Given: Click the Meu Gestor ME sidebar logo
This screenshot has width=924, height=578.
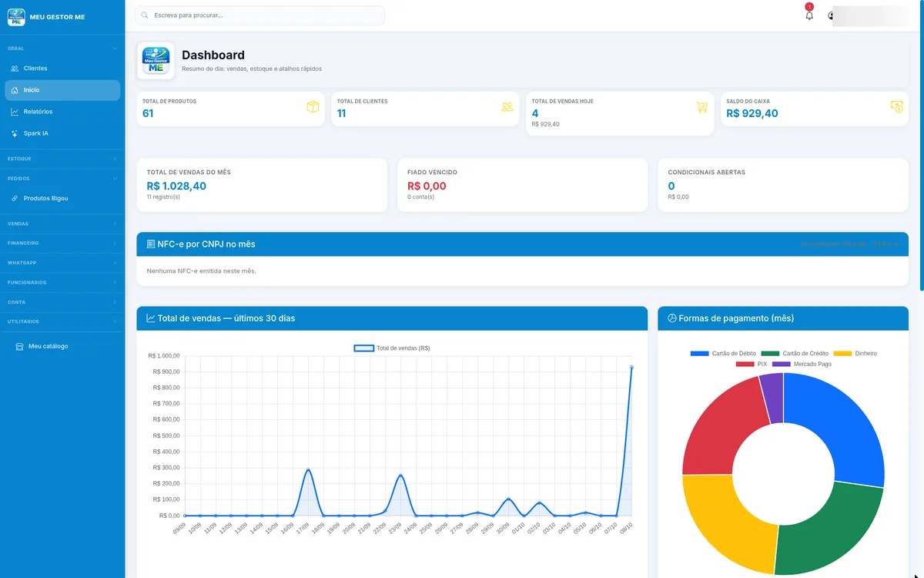Looking at the screenshot, I should [x=16, y=16].
